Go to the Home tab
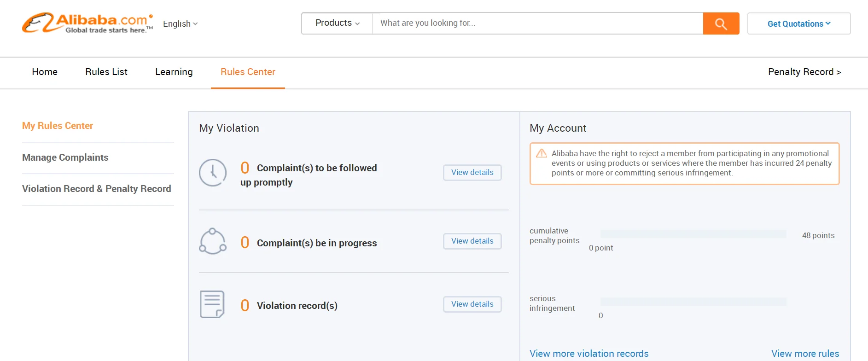 [x=45, y=72]
